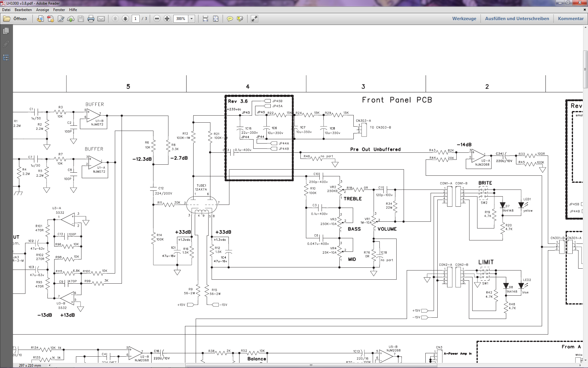
Task: Click the BRITE switch label
Action: [x=485, y=183]
